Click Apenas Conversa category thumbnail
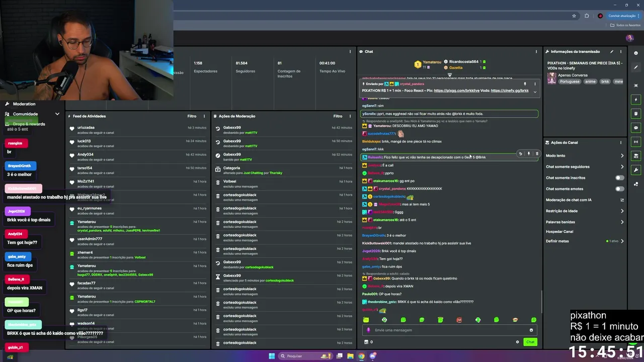The width and height of the screenshot is (644, 362). [x=552, y=78]
